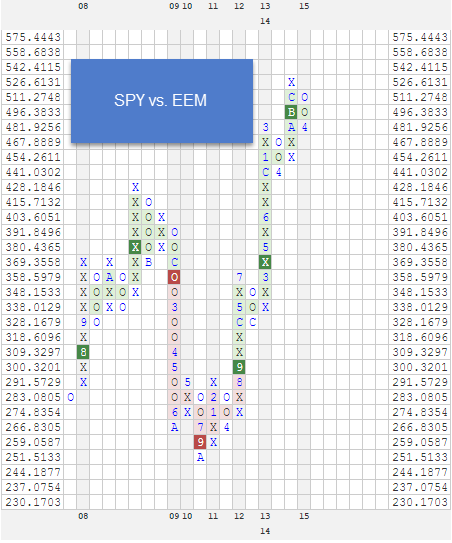Click the lone O in the 283.0805 row's first column
The width and height of the screenshot is (452, 543).
pos(71,397)
